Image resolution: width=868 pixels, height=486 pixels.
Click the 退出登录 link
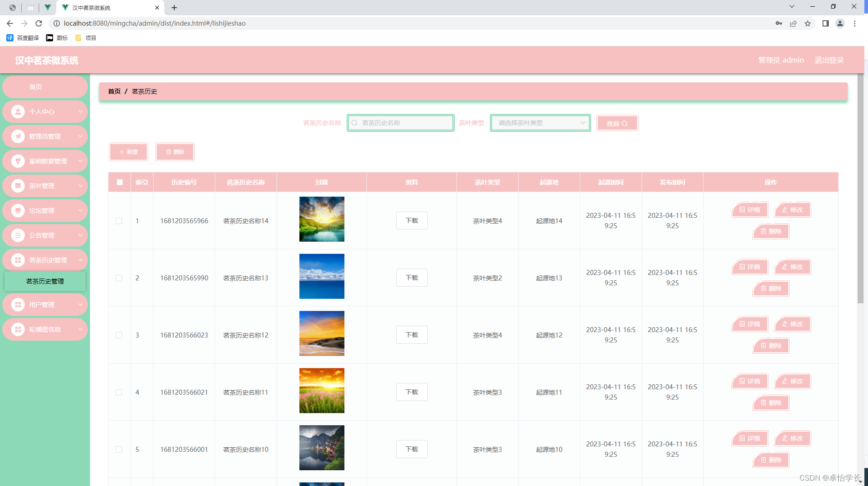pyautogui.click(x=829, y=60)
